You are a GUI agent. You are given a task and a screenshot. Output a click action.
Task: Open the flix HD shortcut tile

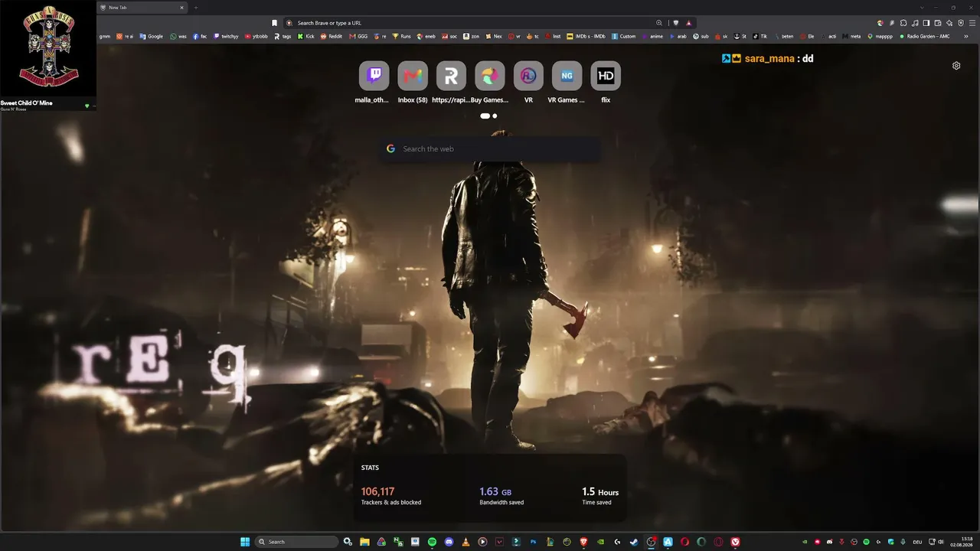606,76
